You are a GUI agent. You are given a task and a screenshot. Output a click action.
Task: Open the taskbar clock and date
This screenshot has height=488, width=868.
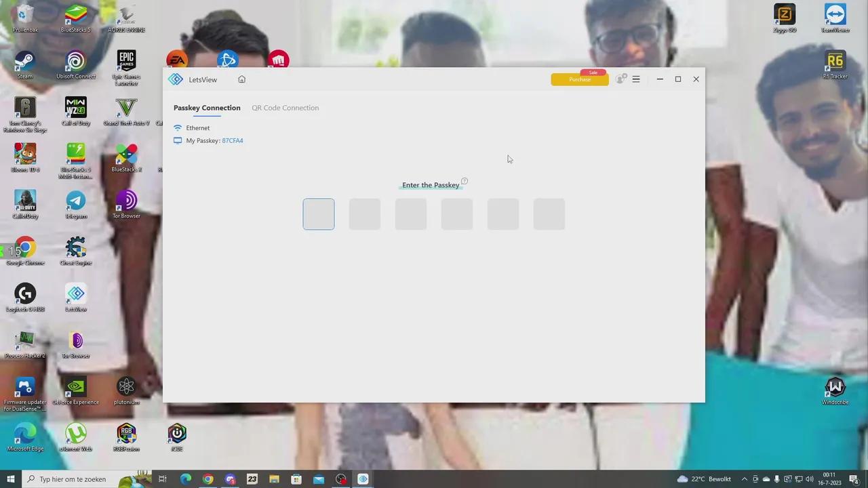tap(829, 479)
